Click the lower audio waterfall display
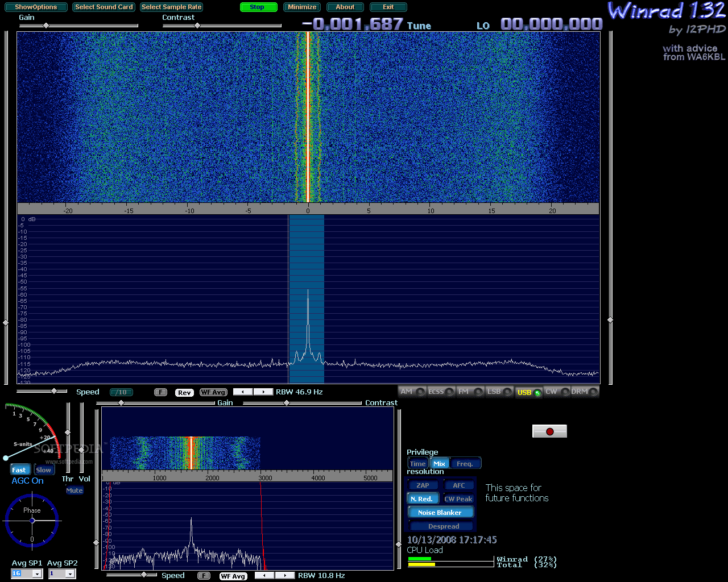 (x=247, y=439)
